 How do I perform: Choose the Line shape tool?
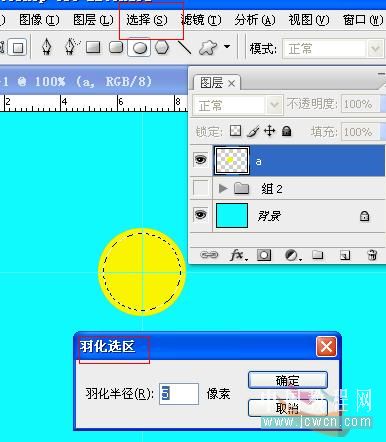coord(184,47)
